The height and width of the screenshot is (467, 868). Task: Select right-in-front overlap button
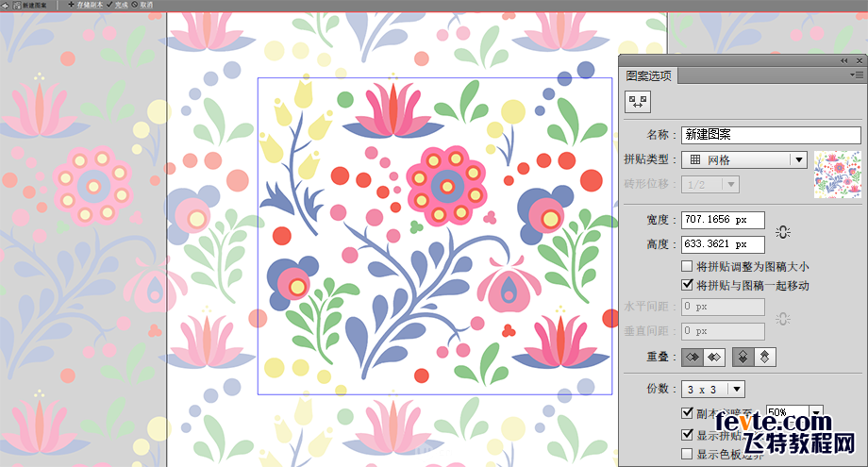(x=714, y=358)
